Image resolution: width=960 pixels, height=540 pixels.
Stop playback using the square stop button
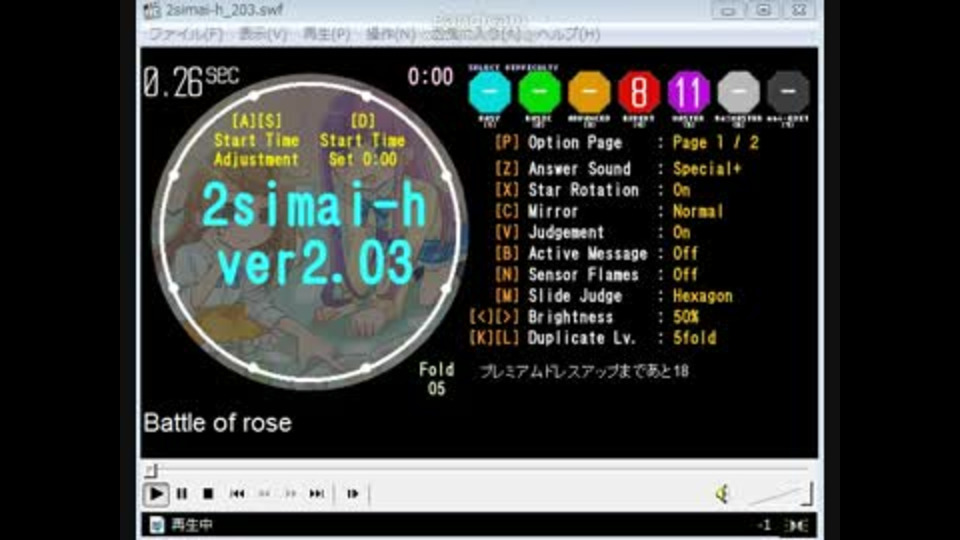pyautogui.click(x=208, y=493)
